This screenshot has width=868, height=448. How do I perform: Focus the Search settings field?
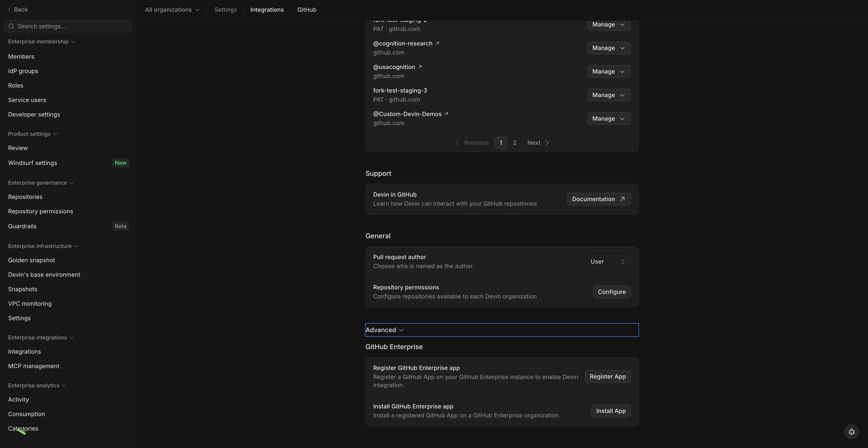[68, 26]
